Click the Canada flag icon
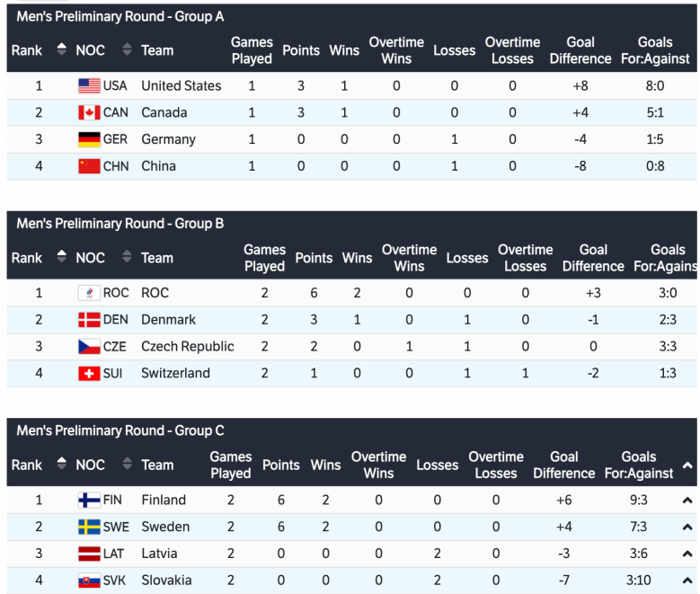700x594 pixels. pyautogui.click(x=89, y=113)
